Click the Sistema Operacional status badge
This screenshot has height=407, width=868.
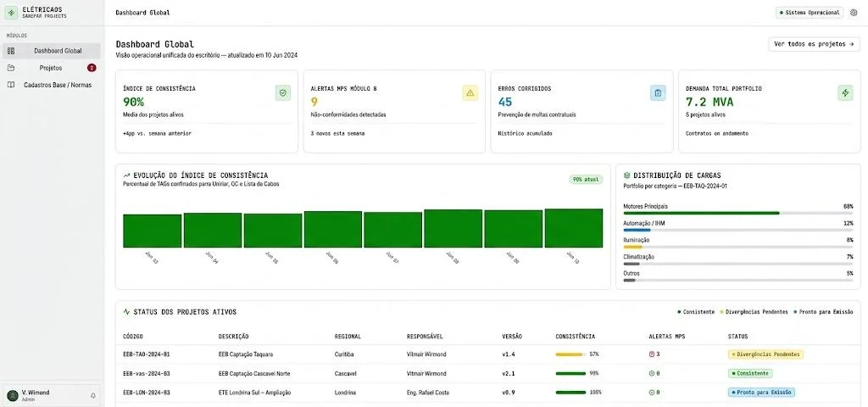click(x=810, y=12)
